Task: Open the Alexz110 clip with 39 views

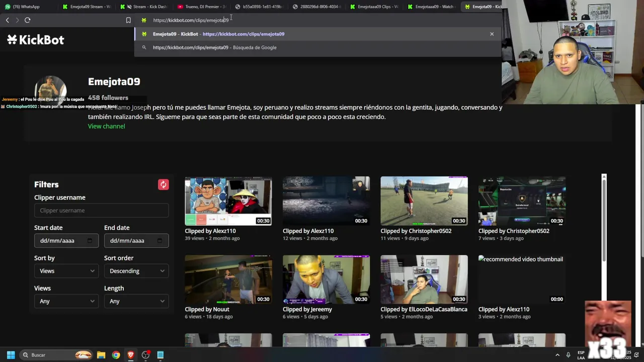Action: (228, 201)
